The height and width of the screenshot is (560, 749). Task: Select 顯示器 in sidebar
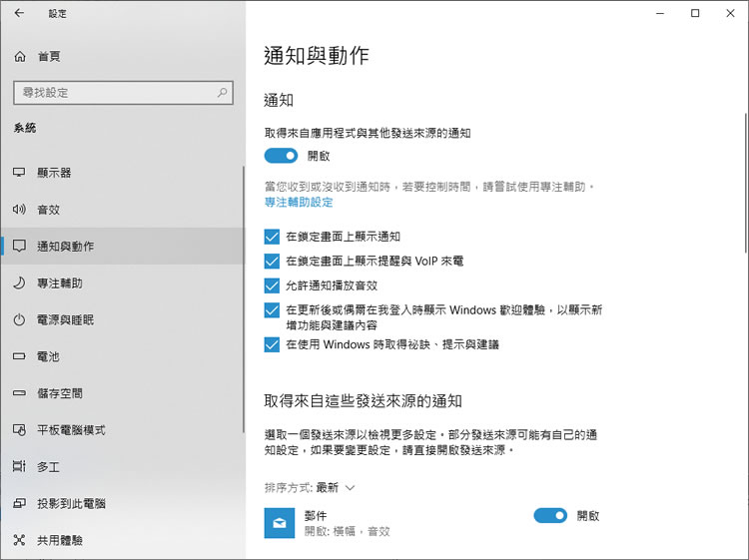click(x=122, y=173)
